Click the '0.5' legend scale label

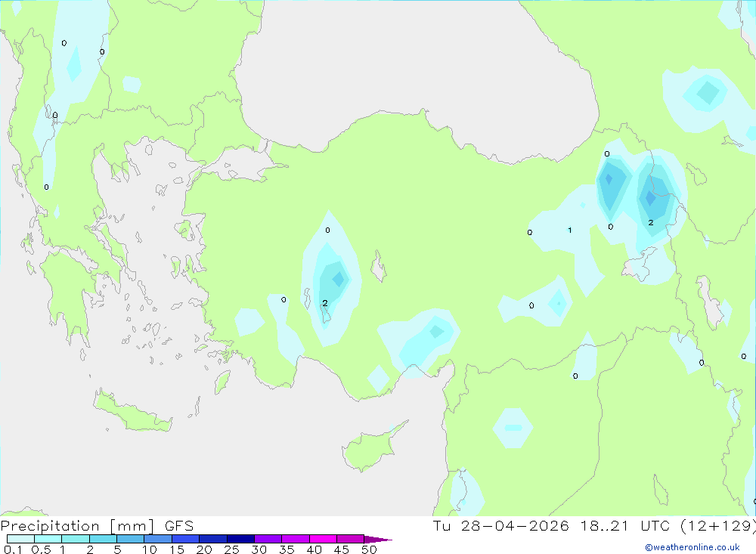(41, 549)
